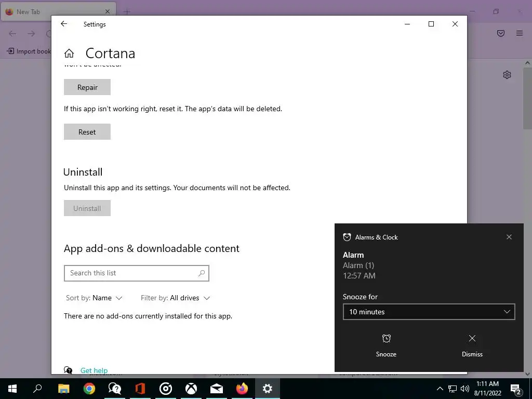Image resolution: width=532 pixels, height=399 pixels.
Task: Open the circular target taskbar app
Action: (166, 389)
